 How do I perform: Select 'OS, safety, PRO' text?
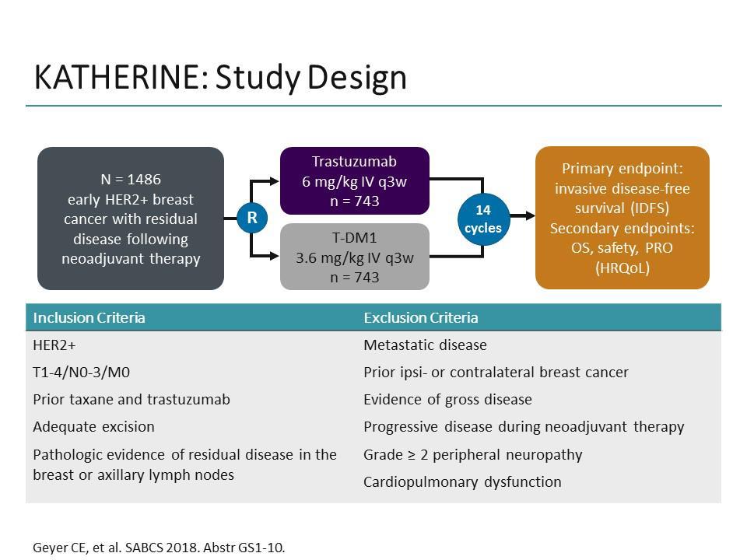tap(622, 248)
